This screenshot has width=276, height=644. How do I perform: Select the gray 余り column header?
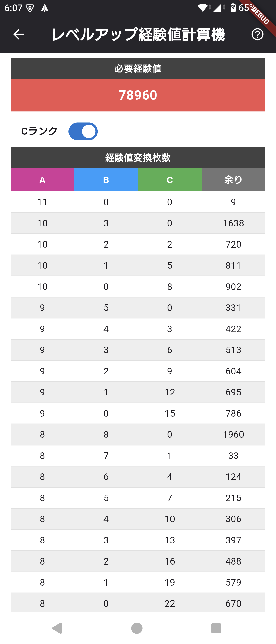point(233,180)
